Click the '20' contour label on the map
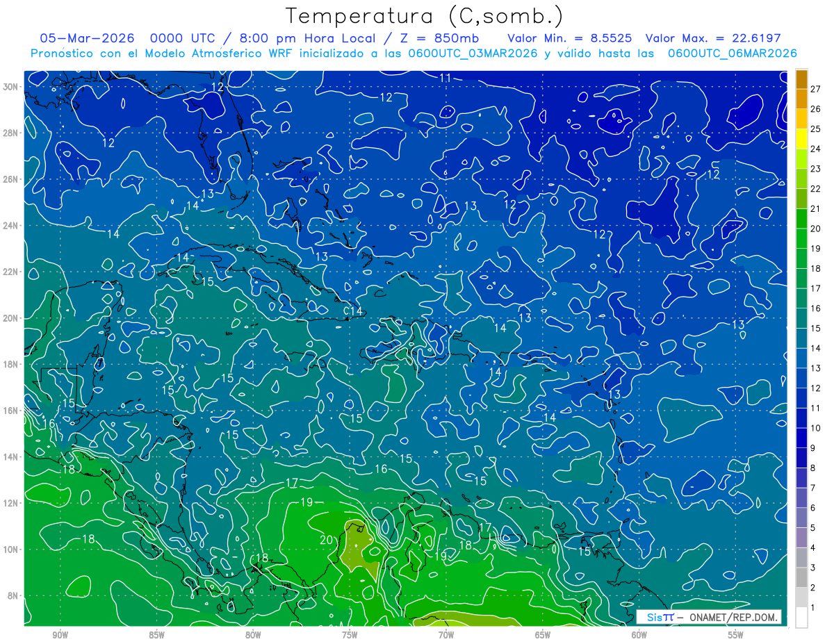Viewport: 834px width, 644px height. [x=327, y=540]
